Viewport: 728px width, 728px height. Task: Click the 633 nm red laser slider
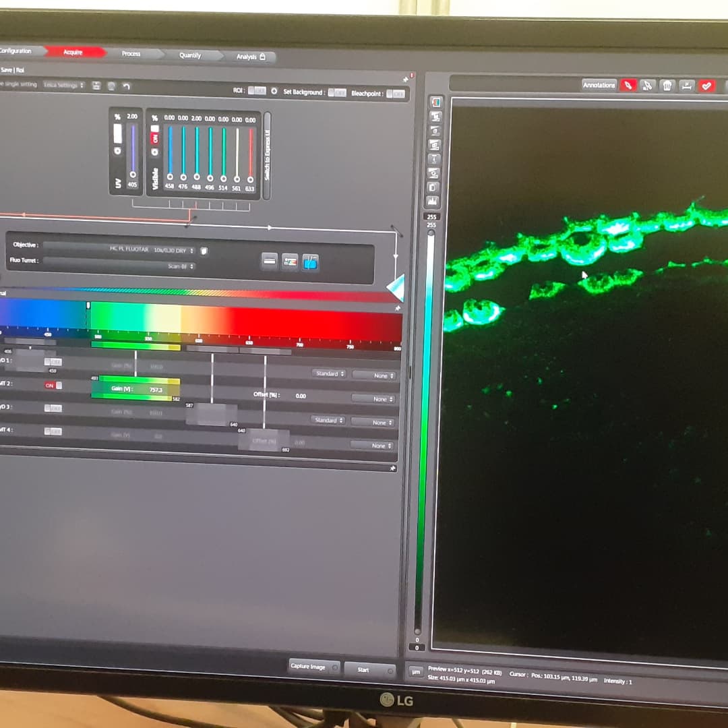pos(250,155)
